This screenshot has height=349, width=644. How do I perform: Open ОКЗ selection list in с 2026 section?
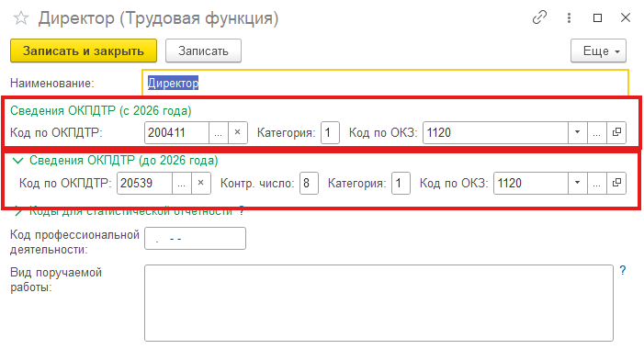pos(597,132)
